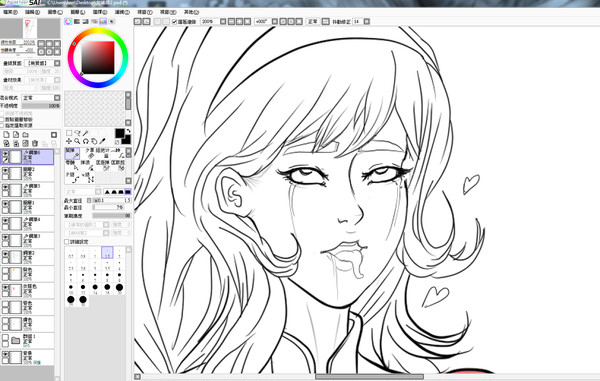Create a new linework layer

point(16,135)
